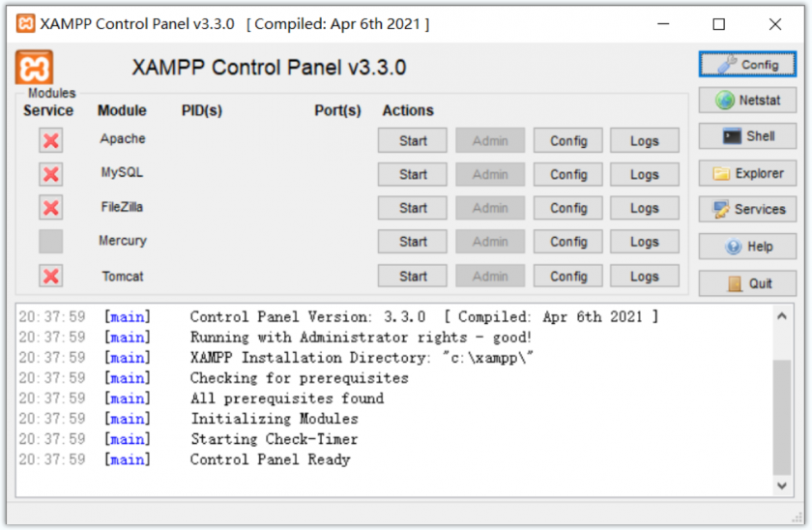This screenshot has height=530, width=812.
Task: Click the log scrollbar up arrow
Action: (782, 316)
